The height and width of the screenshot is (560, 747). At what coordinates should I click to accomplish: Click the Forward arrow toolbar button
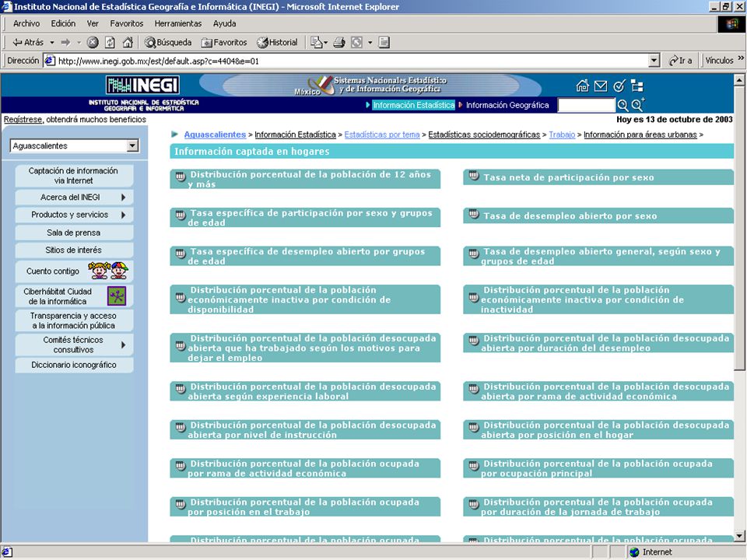[65, 42]
